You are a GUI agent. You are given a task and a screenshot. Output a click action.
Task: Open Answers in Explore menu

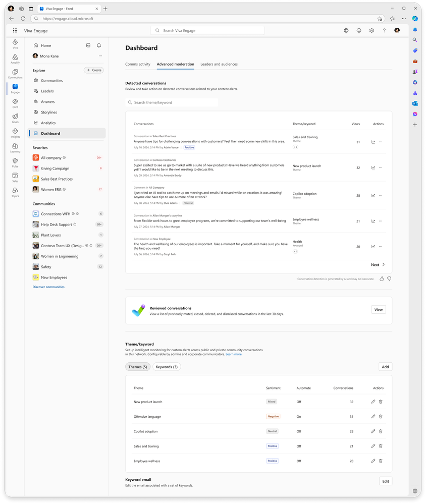[67, 101]
